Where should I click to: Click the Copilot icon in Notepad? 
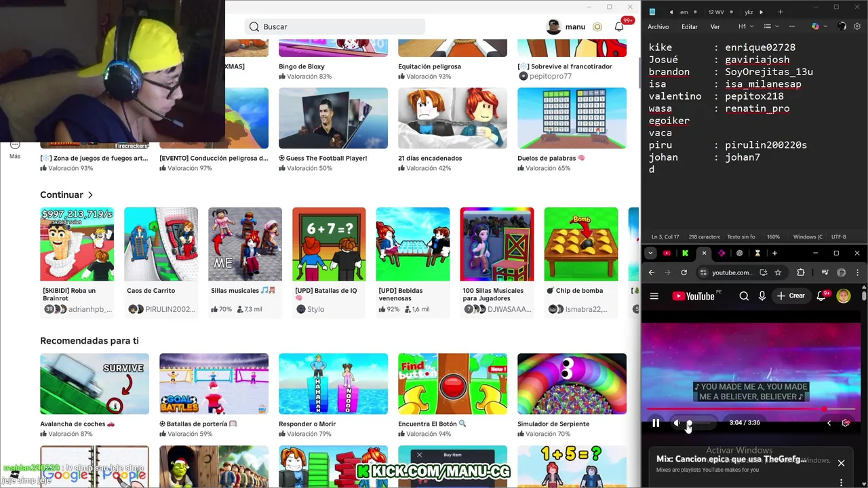815,26
